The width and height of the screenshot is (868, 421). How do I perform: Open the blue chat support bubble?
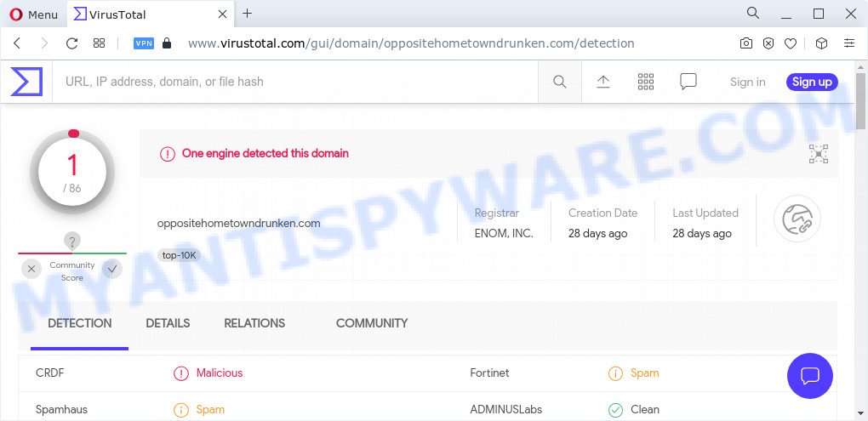[810, 376]
